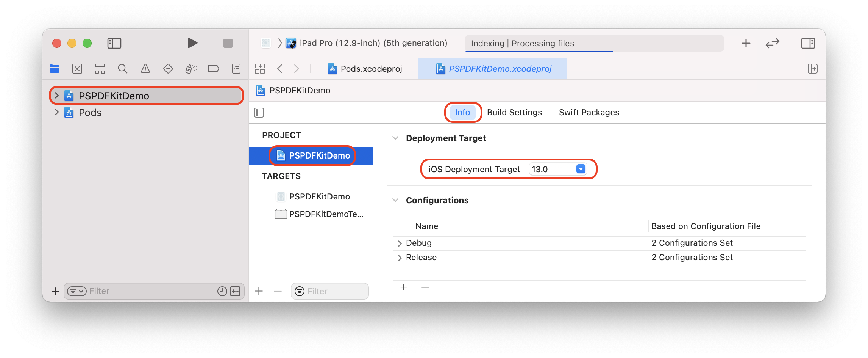868x358 pixels.
Task: Click the Run (play) button
Action: 192,43
